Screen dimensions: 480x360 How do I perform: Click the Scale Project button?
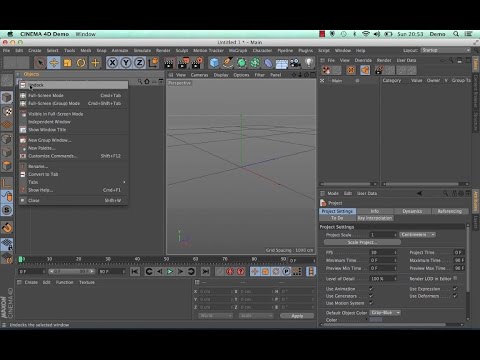tap(362, 242)
